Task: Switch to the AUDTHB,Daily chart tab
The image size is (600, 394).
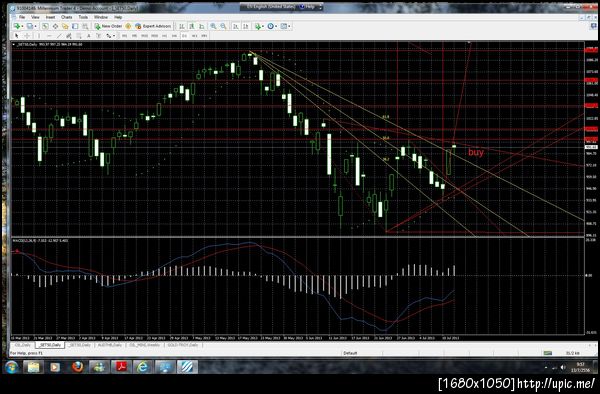Action: tap(109, 345)
